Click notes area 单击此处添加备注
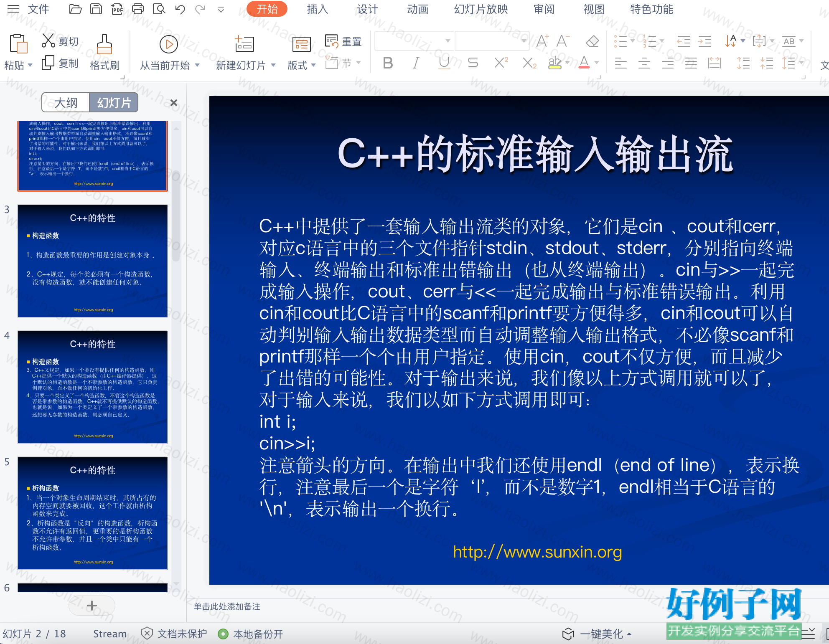This screenshot has height=644, width=829. pos(226,606)
